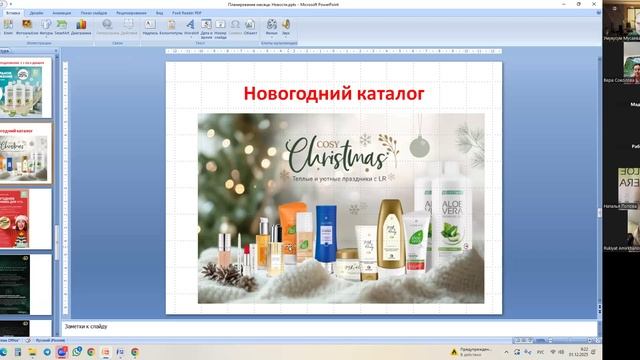Open the Показ слайдов tab
This screenshot has width=640, height=360.
click(94, 13)
